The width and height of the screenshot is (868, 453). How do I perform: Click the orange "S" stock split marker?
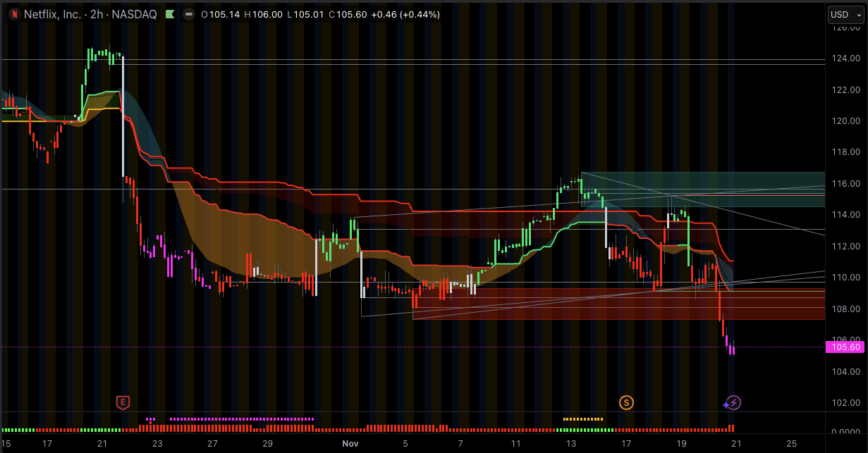pos(626,402)
